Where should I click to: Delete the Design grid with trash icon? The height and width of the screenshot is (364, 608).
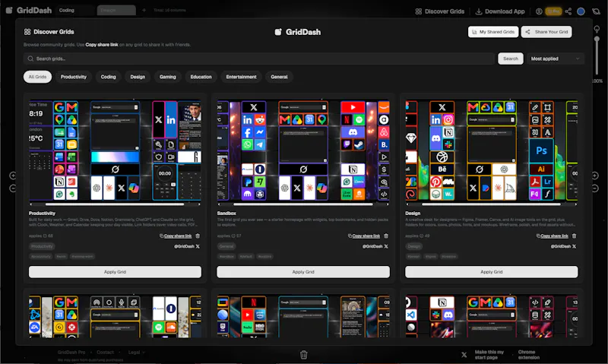[x=575, y=236]
